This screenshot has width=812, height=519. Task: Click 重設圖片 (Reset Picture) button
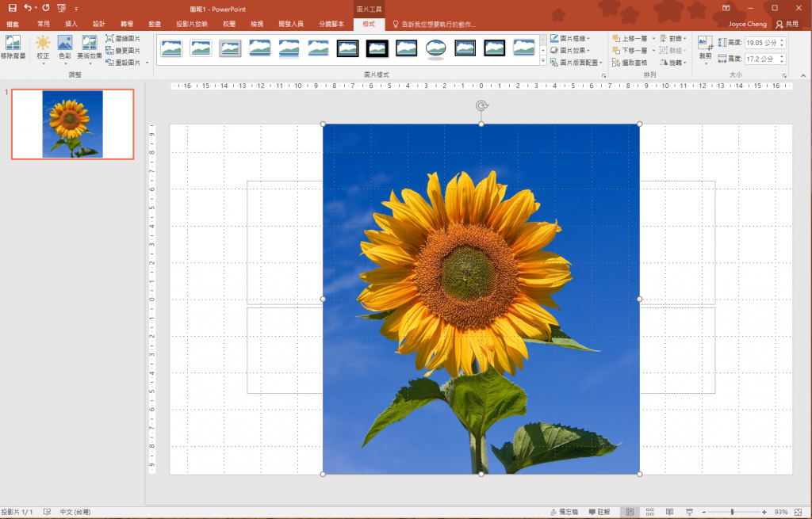click(123, 63)
